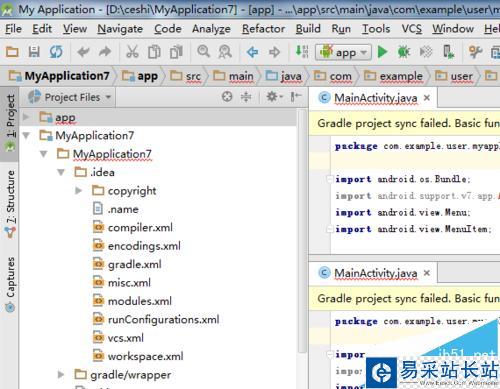Viewport: 500px width, 389px height.
Task: Collapse the .idea folder
Action: (x=61, y=172)
